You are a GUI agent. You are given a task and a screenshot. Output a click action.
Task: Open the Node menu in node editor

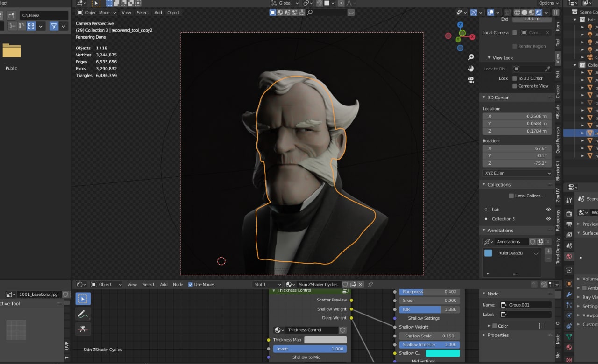(178, 284)
